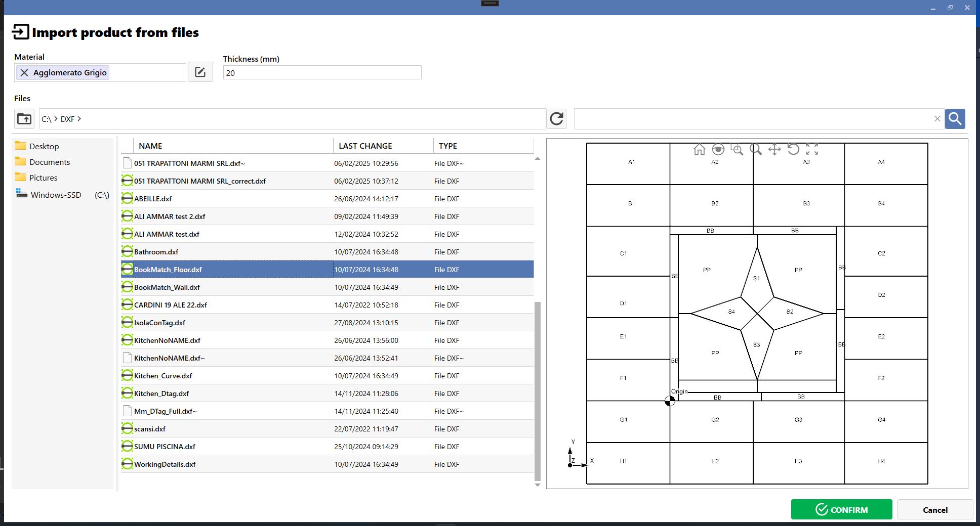980x526 pixels.
Task: Select the file IsolaConTag.dxf
Action: pos(327,323)
